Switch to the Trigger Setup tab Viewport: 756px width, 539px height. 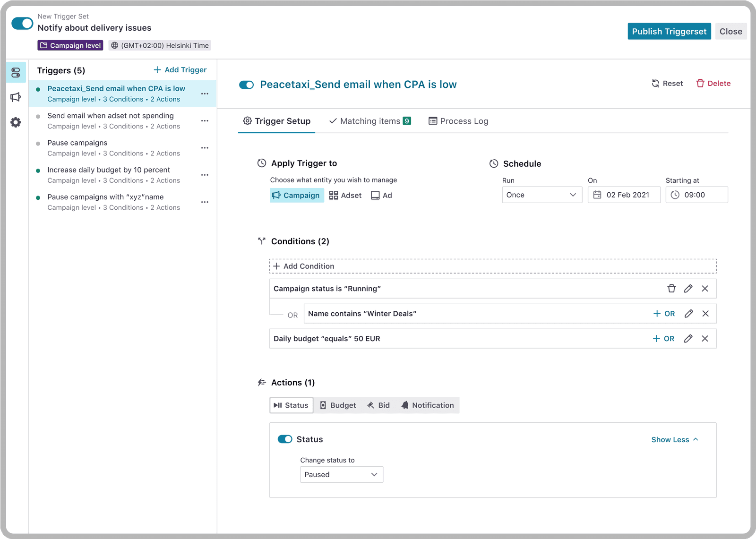pos(277,121)
